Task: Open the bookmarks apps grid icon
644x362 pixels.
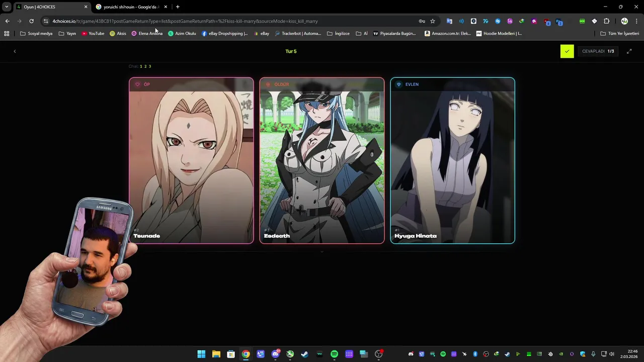Action: [7, 34]
